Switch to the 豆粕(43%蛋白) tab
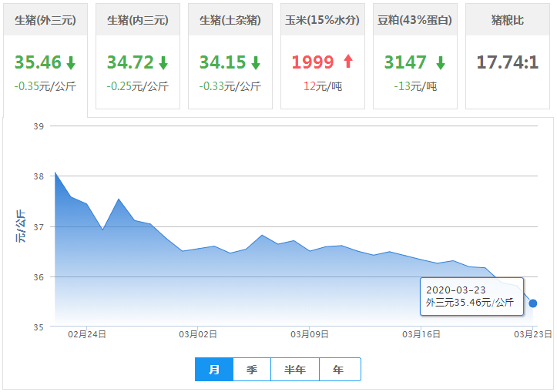This screenshot has height=392, width=557. pyautogui.click(x=414, y=20)
